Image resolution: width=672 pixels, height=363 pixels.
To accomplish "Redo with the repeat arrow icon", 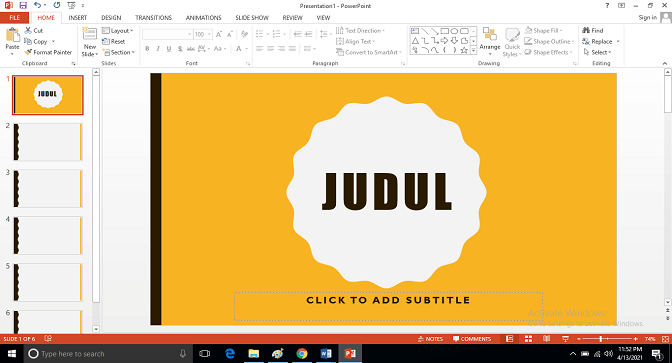I will click(x=57, y=6).
